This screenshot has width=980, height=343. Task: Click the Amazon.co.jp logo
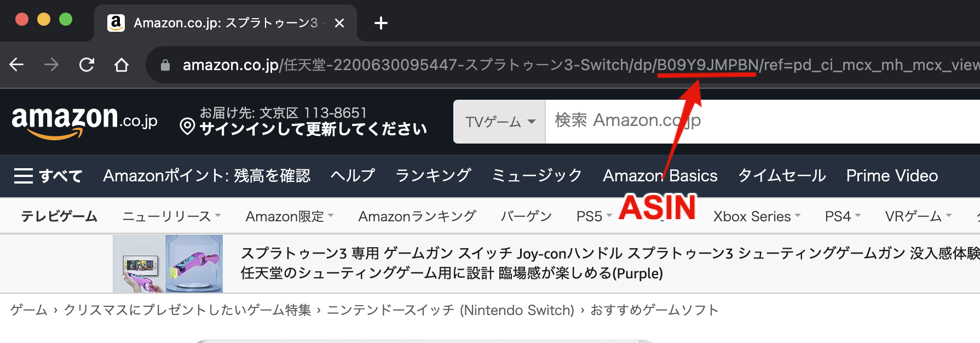(82, 121)
